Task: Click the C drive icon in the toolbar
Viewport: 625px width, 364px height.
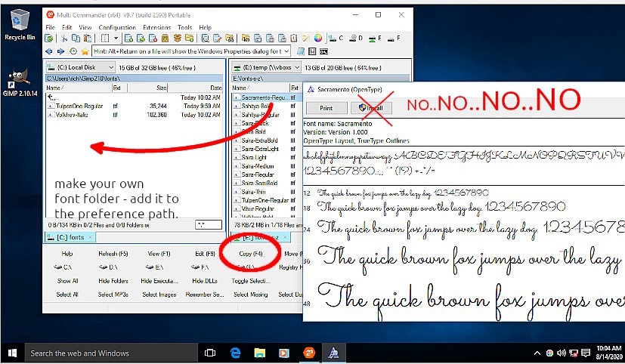Action: click(x=336, y=39)
